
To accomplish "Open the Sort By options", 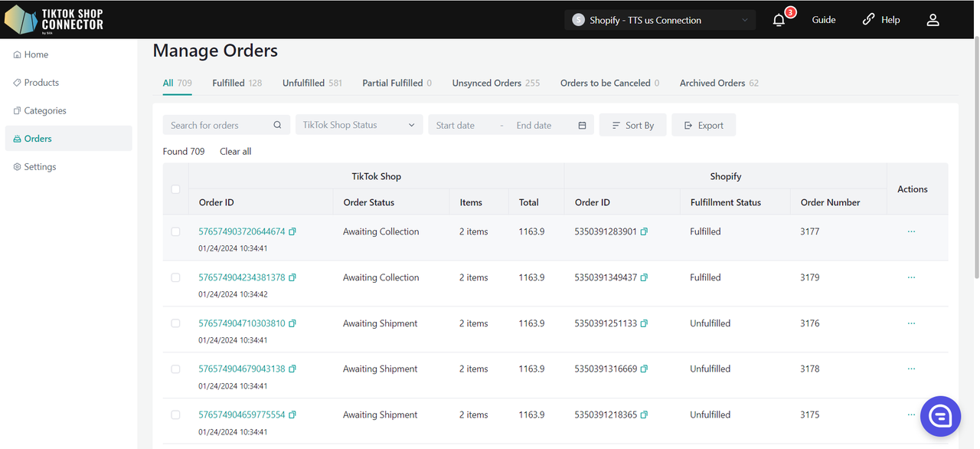I will click(632, 126).
